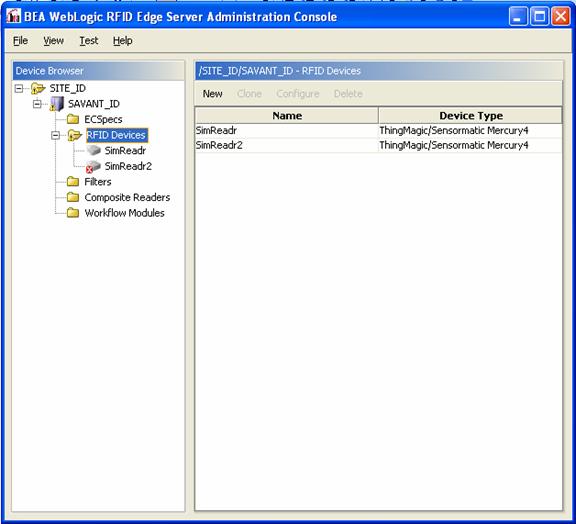Click the SimReadr reader device icon
Screen dimensions: 576x524
[x=93, y=150]
